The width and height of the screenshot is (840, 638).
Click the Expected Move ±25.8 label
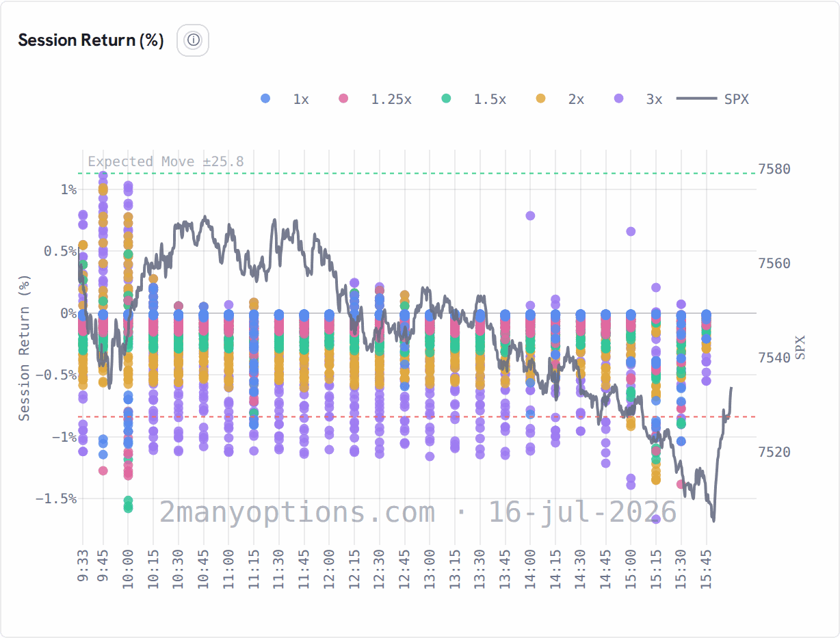166,161
